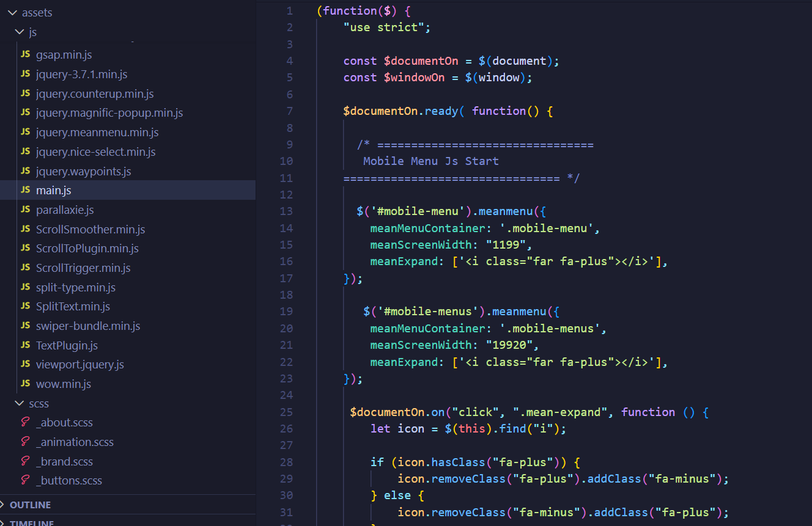Click line number 13 in the gutter
Viewport: 812px width, 526px height.
coord(286,211)
